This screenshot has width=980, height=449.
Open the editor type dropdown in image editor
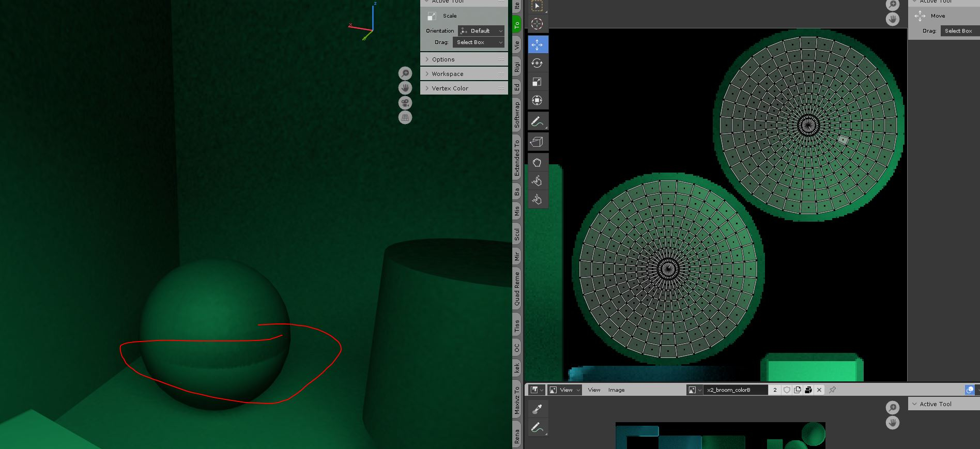coord(537,390)
